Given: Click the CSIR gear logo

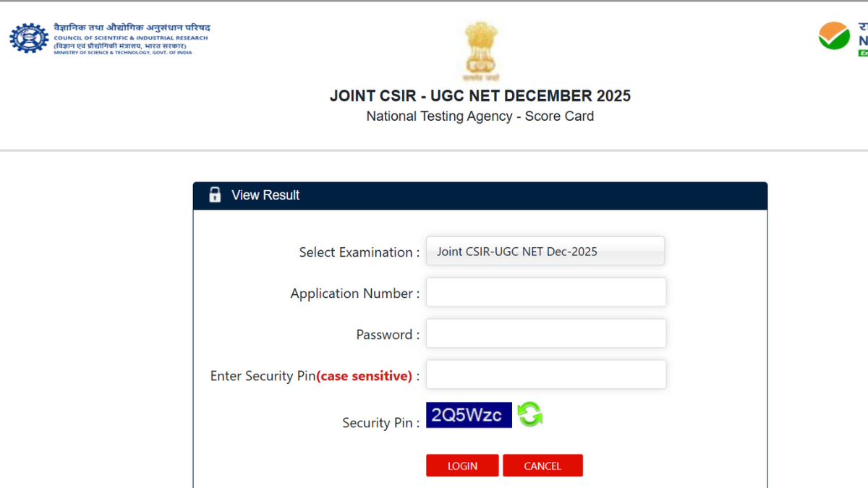Looking at the screenshot, I should coord(29,38).
